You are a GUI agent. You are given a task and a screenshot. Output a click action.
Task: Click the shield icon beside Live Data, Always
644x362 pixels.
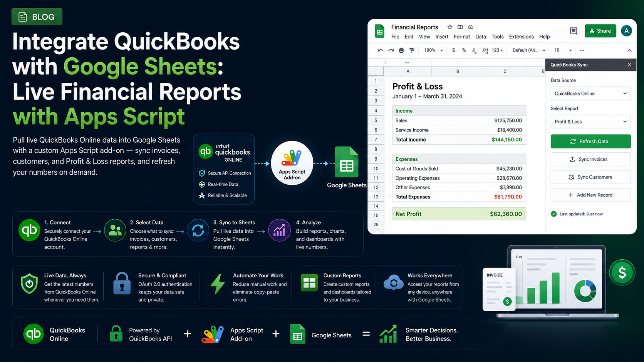pos(29,284)
